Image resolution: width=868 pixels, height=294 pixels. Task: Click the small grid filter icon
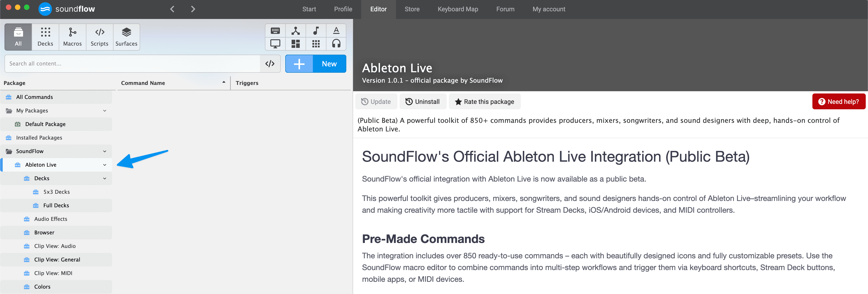pyautogui.click(x=316, y=44)
